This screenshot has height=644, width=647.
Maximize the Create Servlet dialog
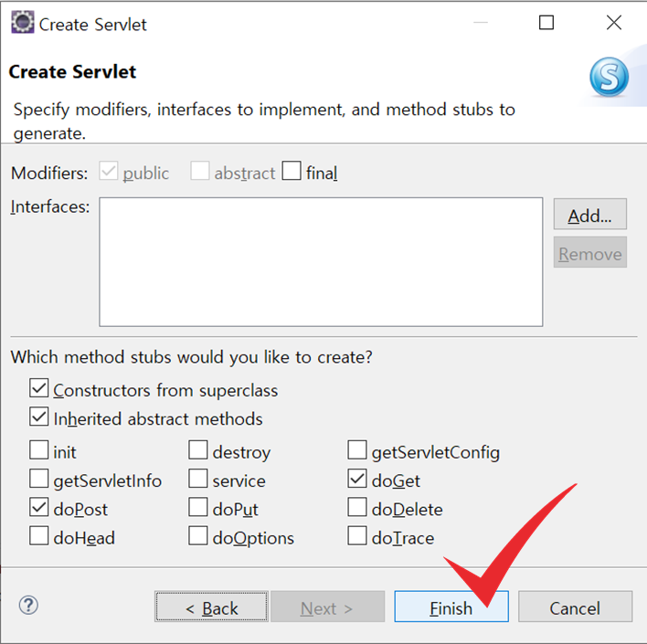click(x=546, y=23)
